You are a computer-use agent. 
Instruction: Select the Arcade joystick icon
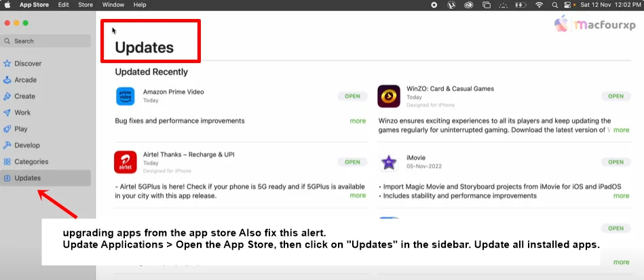[7, 80]
